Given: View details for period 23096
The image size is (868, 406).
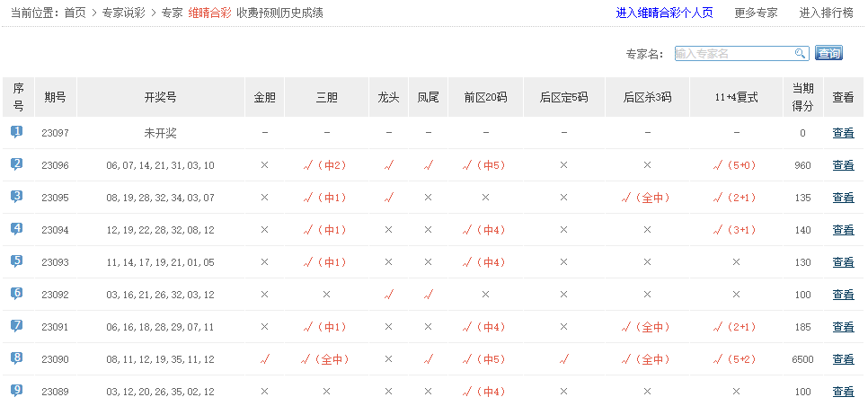Looking at the screenshot, I should coord(843,165).
